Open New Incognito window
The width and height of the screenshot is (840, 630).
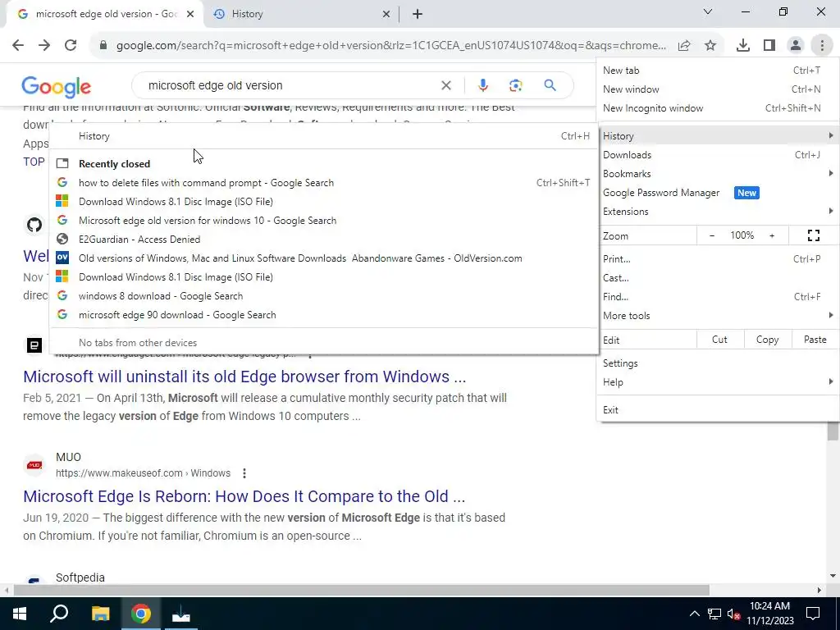718,107
